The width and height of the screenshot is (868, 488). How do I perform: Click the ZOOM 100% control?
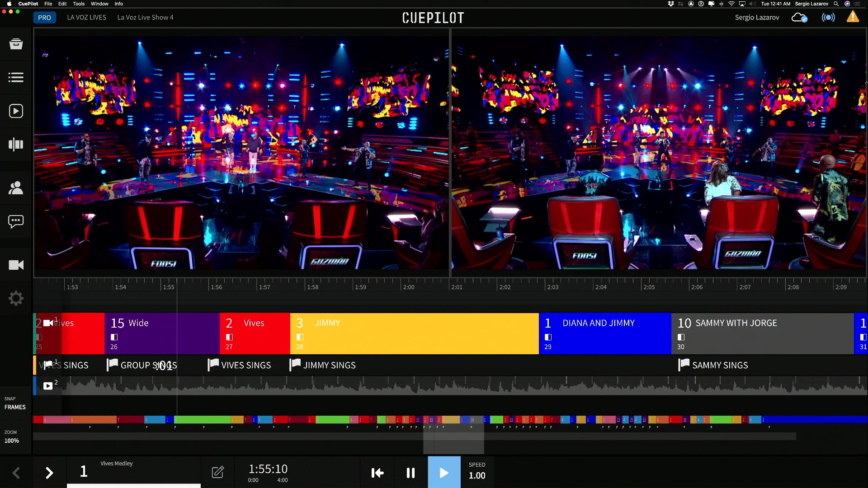click(12, 436)
